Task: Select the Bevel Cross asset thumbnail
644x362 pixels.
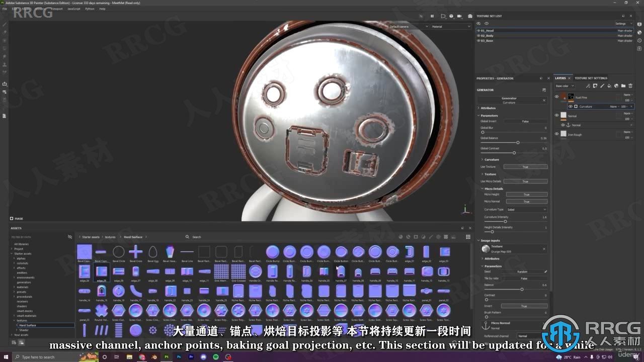Action: click(136, 252)
